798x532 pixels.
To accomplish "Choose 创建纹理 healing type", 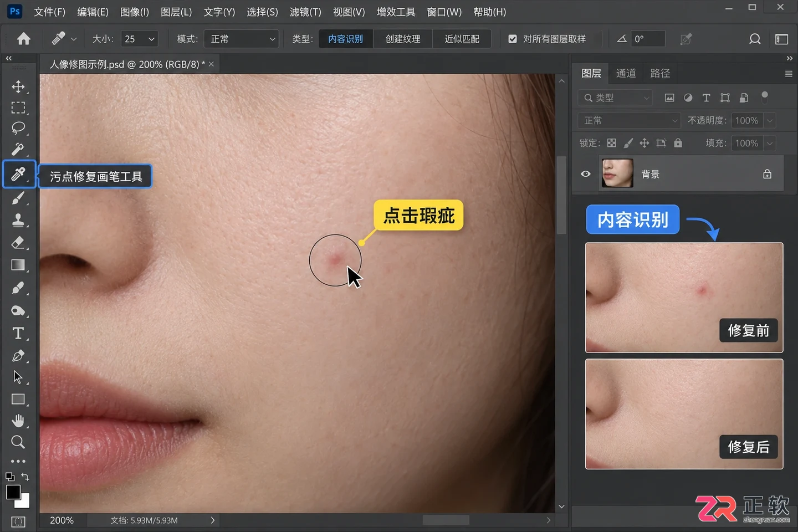I will coord(403,39).
